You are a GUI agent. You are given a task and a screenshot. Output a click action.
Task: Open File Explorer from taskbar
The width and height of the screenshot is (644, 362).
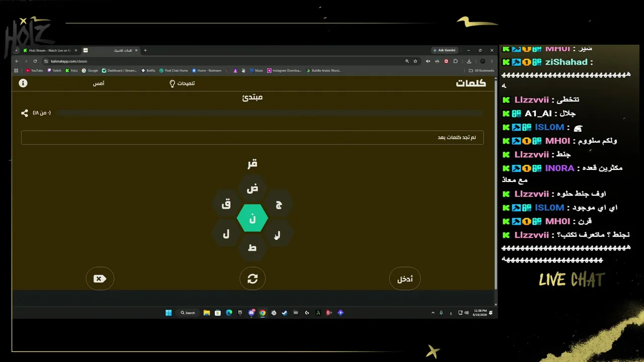coord(206,313)
